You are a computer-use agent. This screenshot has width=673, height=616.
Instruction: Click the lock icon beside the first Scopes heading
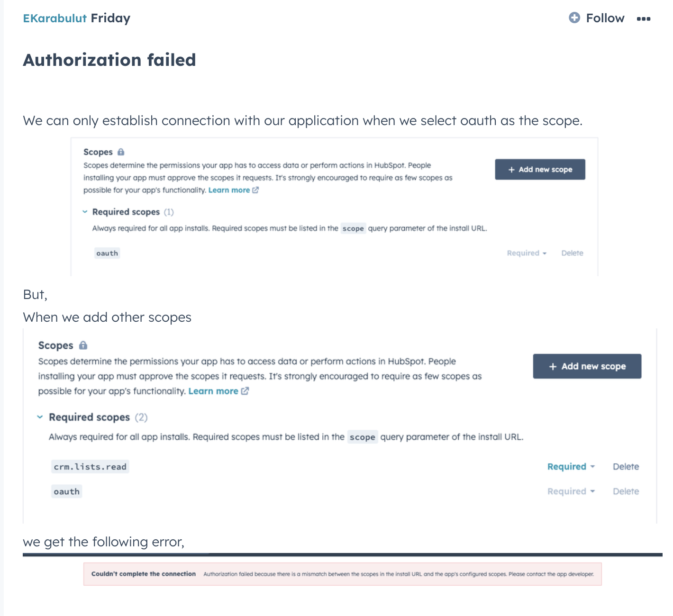(120, 152)
